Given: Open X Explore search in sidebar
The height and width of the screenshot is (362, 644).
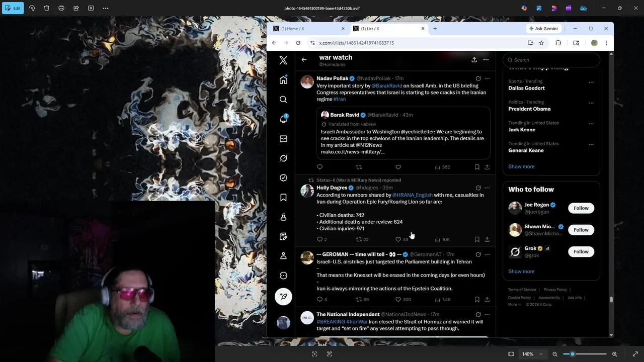Looking at the screenshot, I should [283, 100].
